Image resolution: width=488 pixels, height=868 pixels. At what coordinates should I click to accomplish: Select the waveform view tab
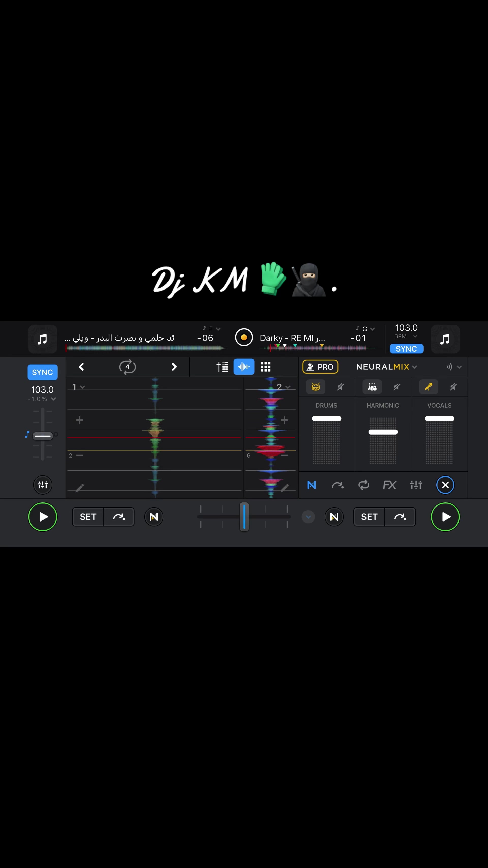point(244,367)
